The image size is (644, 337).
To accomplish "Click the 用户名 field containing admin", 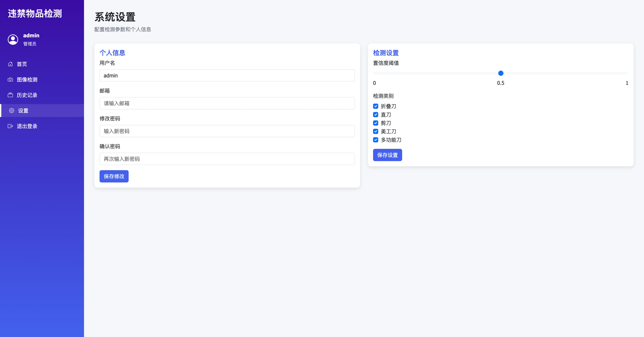I will 227,76.
